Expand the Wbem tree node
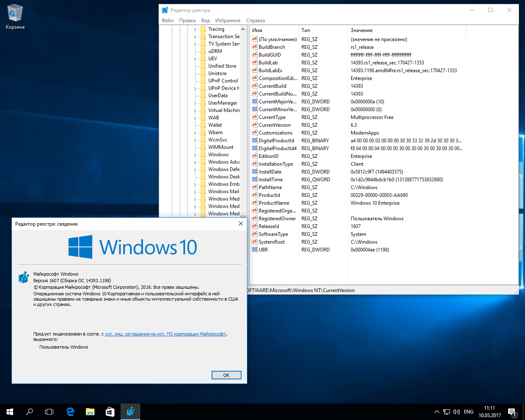 195,133
